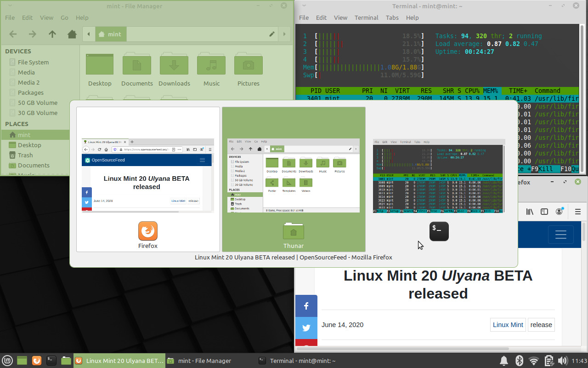Show the Firefox sidebar

click(x=544, y=211)
